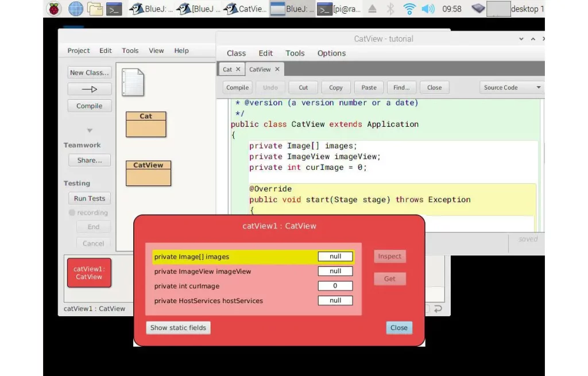Open the View menu
This screenshot has width=588, height=376.
(x=156, y=51)
